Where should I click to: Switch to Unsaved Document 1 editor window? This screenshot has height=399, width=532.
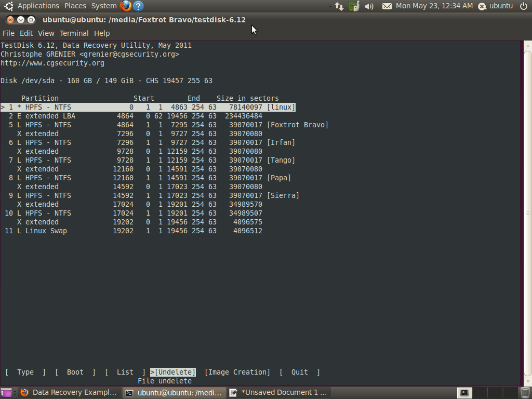coord(278,393)
